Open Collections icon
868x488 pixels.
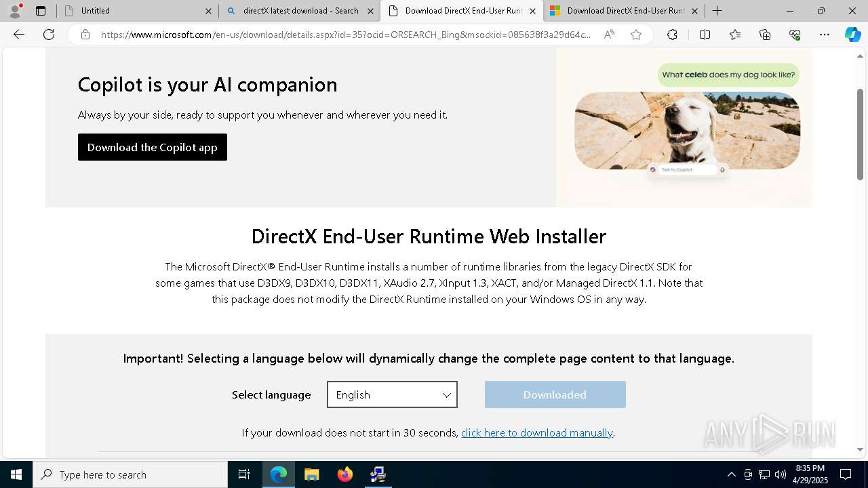tap(765, 35)
